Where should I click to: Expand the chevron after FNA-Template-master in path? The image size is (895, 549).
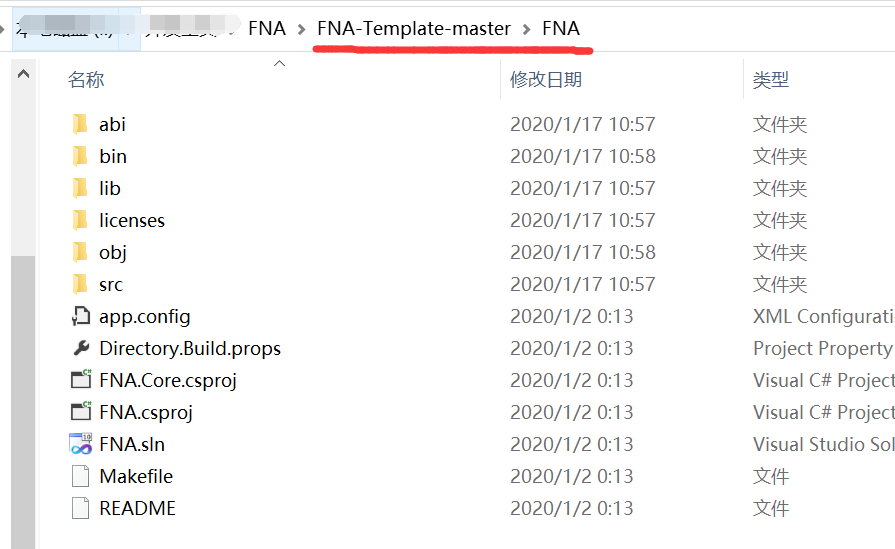pyautogui.click(x=527, y=29)
